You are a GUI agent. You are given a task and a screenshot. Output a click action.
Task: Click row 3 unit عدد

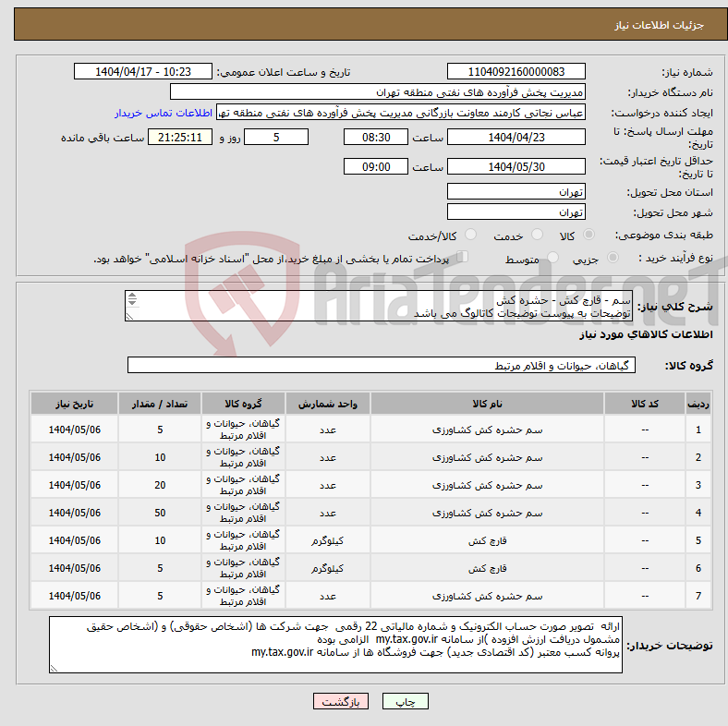click(x=328, y=485)
